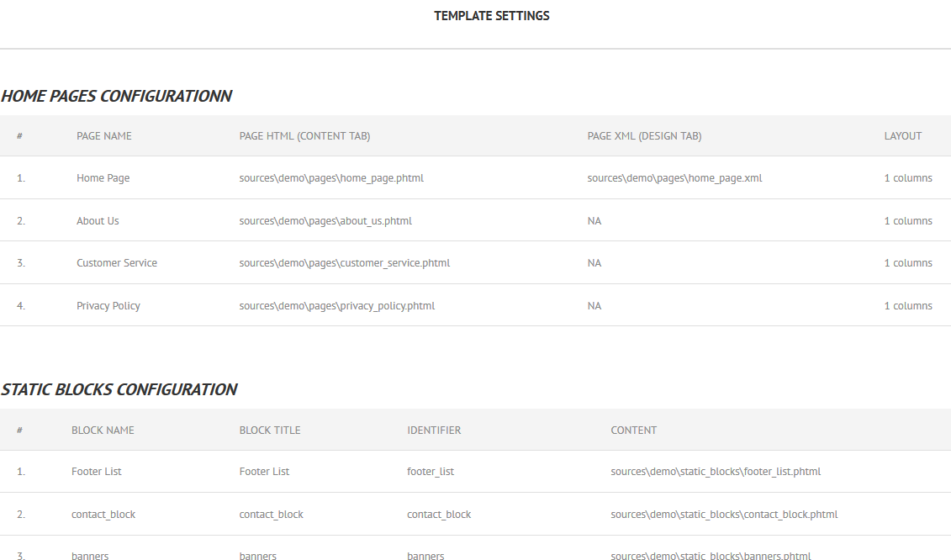Screen dimensions: 951x560
Task: Select the Home Page name cell
Action: (x=103, y=177)
